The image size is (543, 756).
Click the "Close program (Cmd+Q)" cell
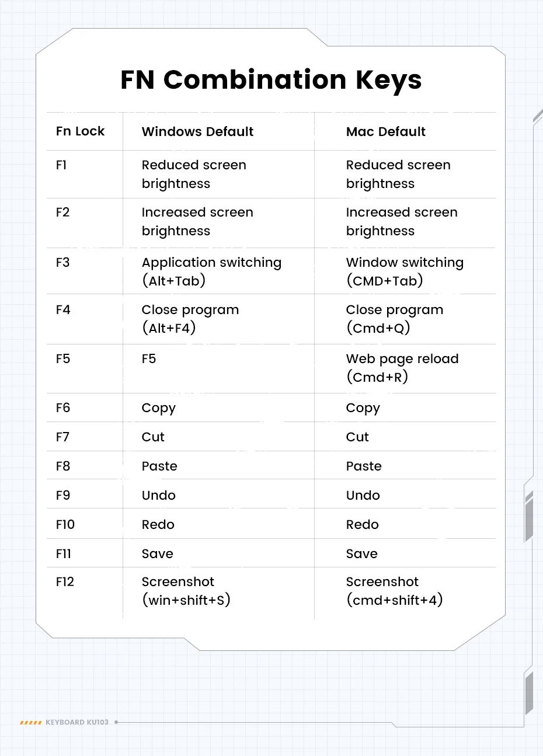(394, 319)
